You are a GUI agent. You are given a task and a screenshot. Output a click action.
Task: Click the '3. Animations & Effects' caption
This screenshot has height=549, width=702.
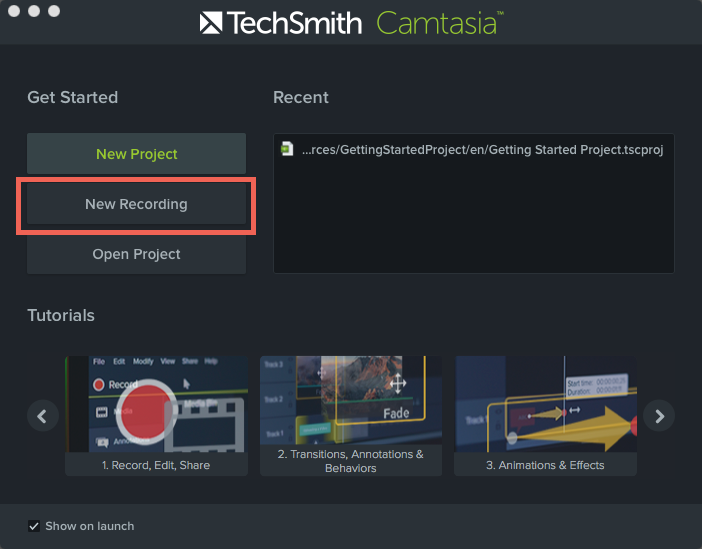pyautogui.click(x=545, y=465)
